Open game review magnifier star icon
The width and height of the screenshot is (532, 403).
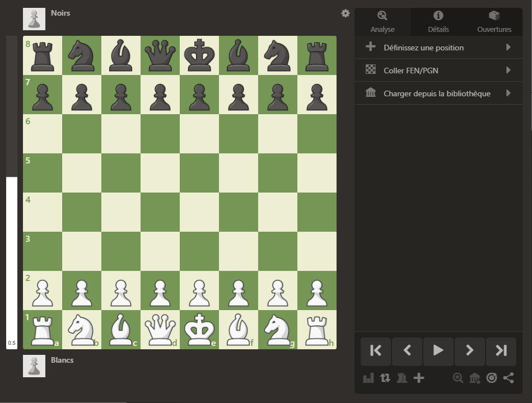click(458, 378)
